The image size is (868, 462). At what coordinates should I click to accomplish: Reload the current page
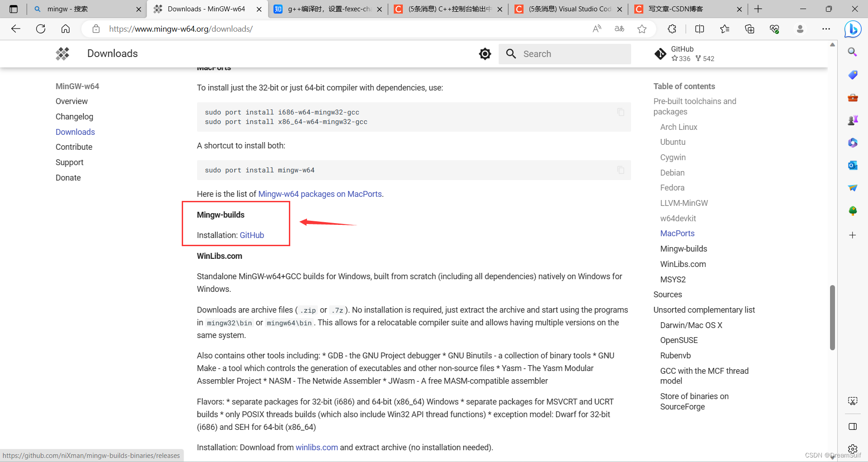click(41, 29)
